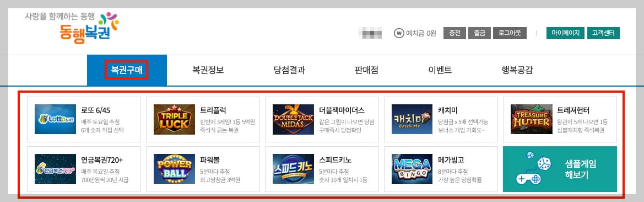Click the 가장 높은 당첨확률 text
This screenshot has width=644, height=202.
459,180
